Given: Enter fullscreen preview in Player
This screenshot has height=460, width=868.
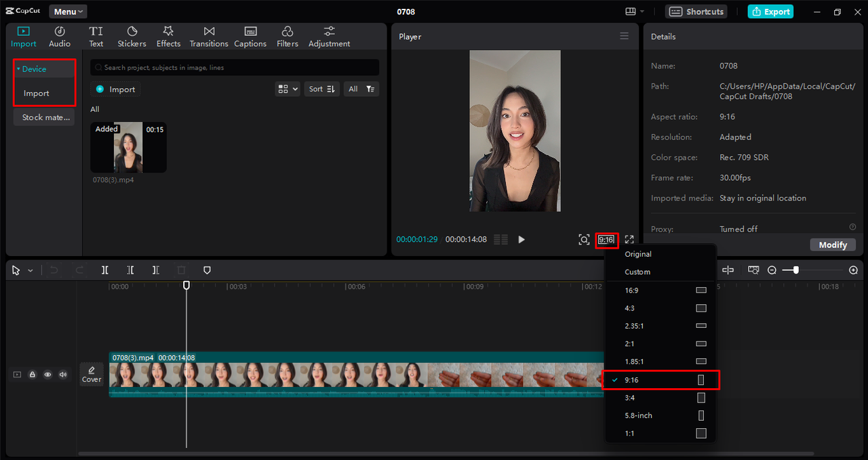Looking at the screenshot, I should pyautogui.click(x=629, y=239).
